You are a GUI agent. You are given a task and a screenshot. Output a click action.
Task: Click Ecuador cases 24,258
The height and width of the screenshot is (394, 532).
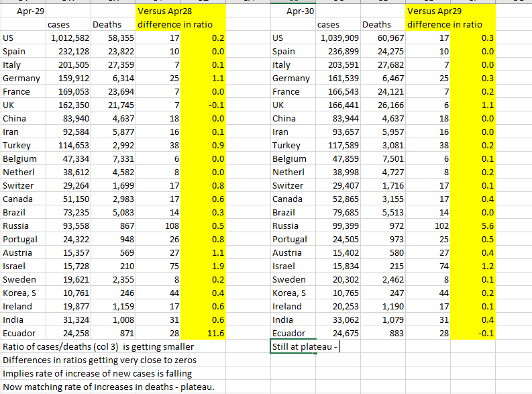coord(68,333)
